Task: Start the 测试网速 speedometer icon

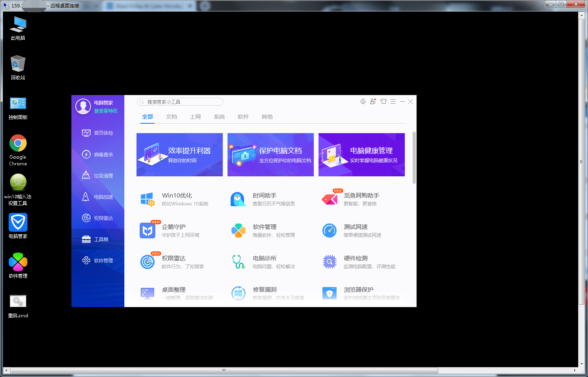Action: click(329, 231)
